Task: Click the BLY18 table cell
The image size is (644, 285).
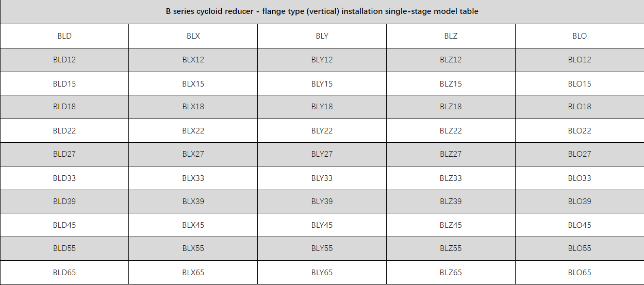Action: [x=322, y=107]
